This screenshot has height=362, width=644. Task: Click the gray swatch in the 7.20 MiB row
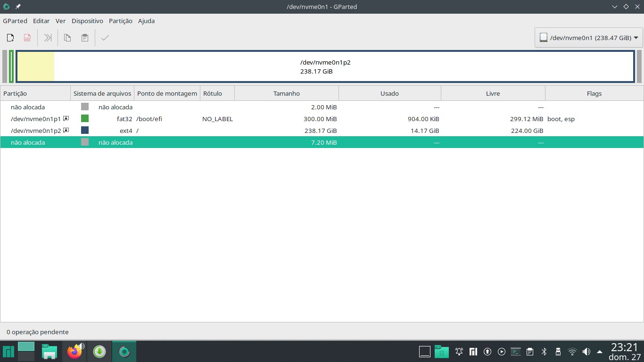pyautogui.click(x=85, y=142)
